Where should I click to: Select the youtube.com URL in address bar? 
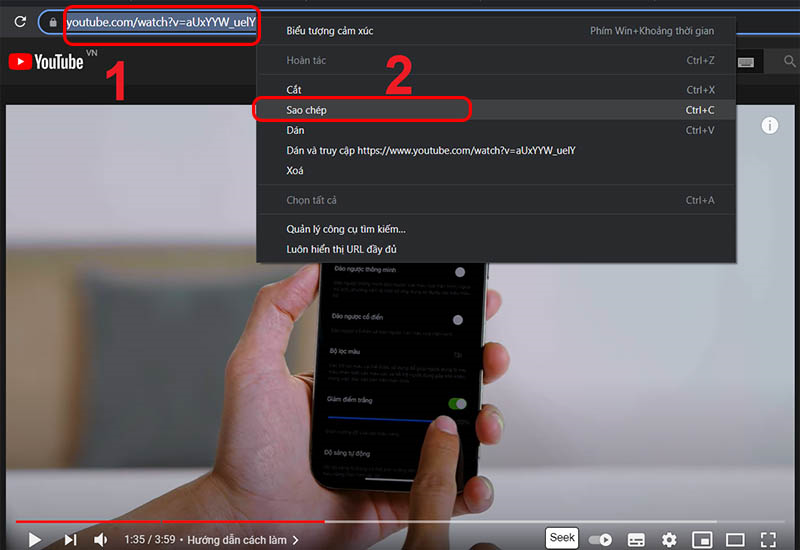[x=161, y=22]
